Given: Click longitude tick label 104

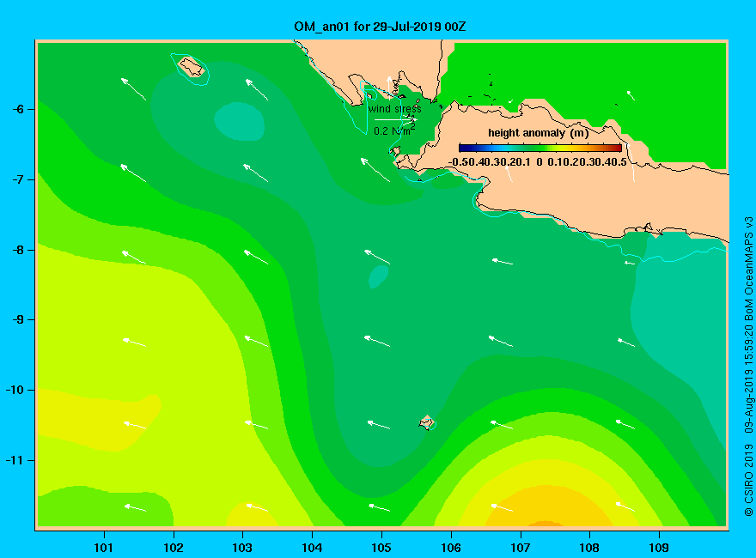Looking at the screenshot, I should tap(312, 548).
